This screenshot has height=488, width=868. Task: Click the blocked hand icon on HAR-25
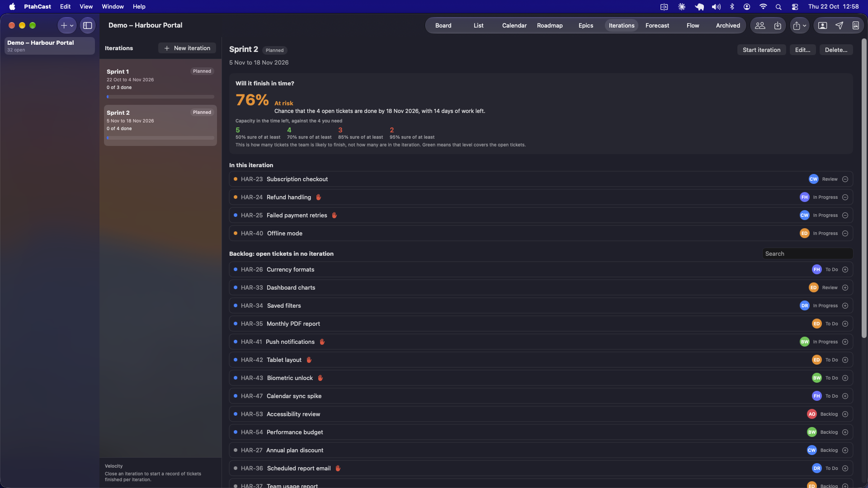[x=335, y=216]
